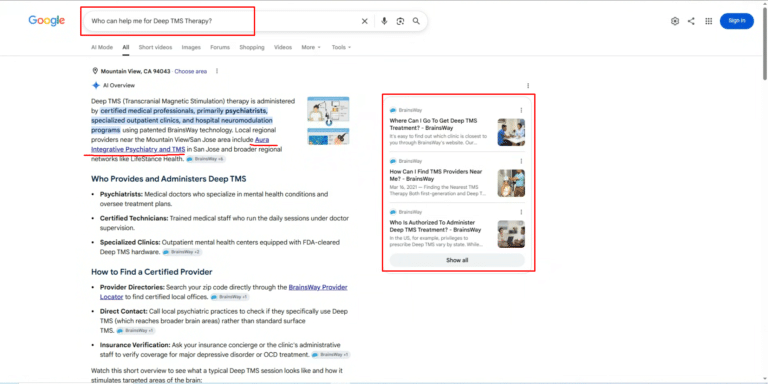Click BrainsWay +1 chip after Provider Locator

pos(230,297)
